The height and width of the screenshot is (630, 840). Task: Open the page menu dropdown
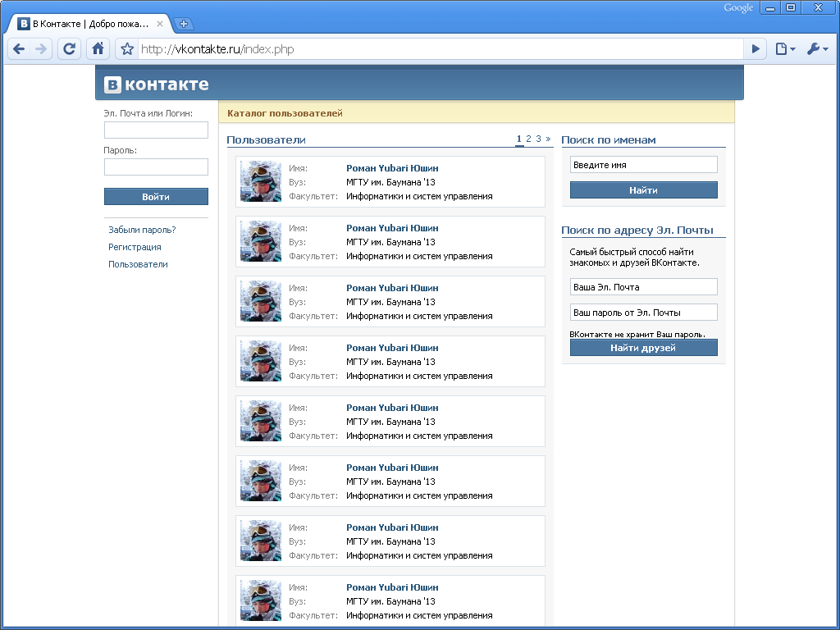785,49
